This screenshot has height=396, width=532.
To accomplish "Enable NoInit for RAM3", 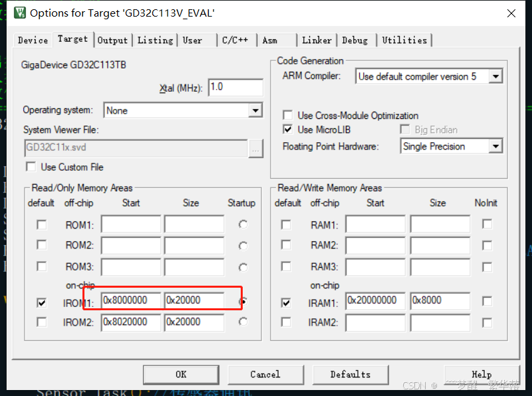I will tap(487, 267).
